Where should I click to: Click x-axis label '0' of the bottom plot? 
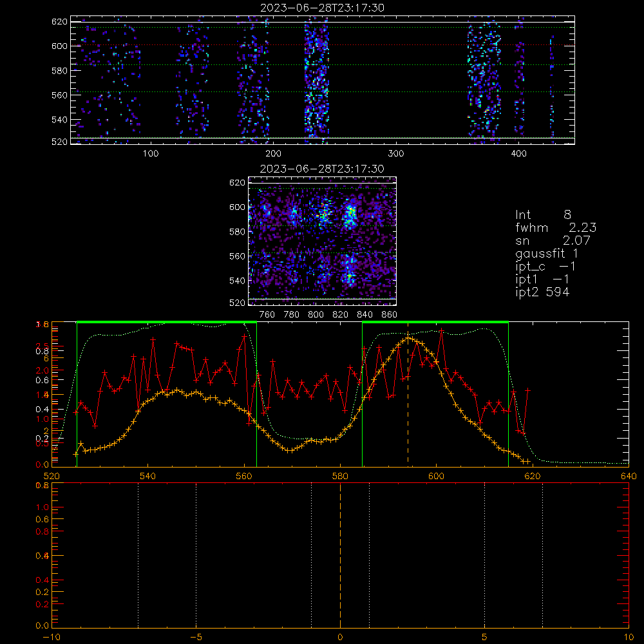[x=340, y=638]
